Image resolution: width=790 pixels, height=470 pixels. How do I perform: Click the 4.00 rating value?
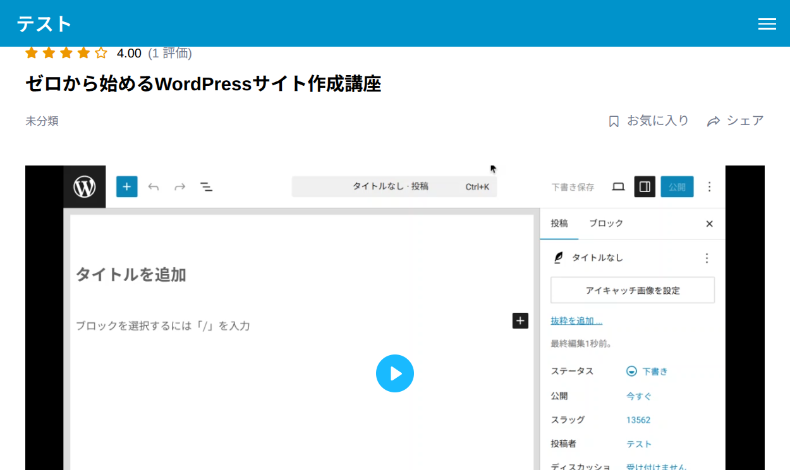pos(129,53)
